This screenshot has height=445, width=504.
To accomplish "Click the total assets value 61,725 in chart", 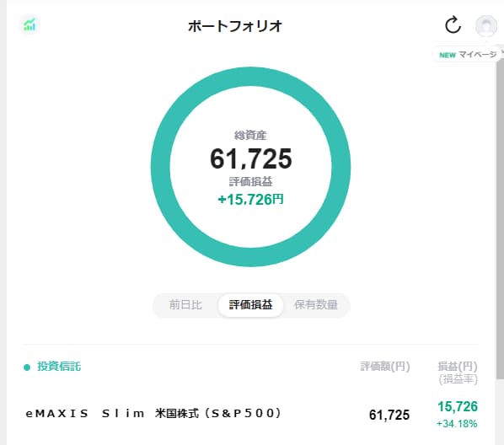I will (251, 158).
